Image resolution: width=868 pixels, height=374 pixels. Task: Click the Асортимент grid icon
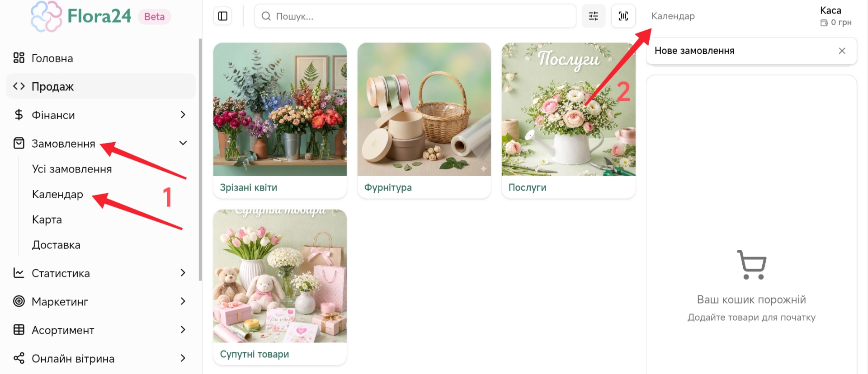19,330
